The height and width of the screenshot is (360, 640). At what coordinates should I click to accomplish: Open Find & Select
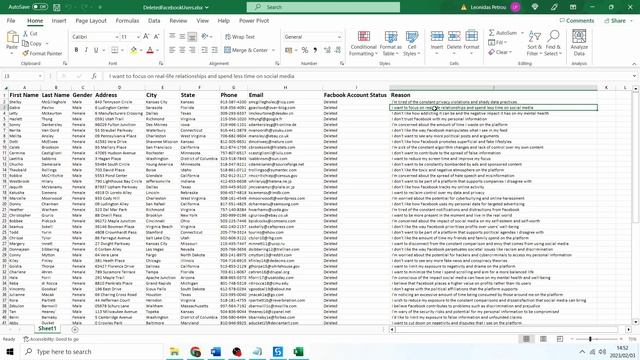(x=553, y=43)
